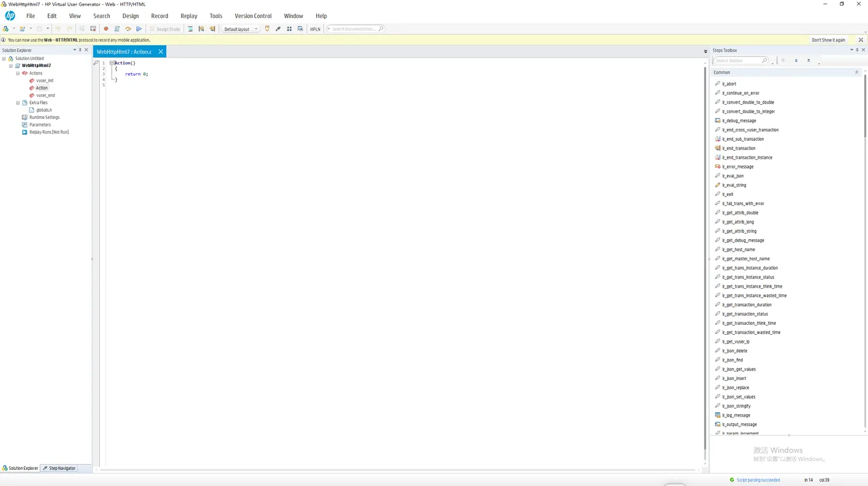Open the Default layout dropdown

pos(241,29)
